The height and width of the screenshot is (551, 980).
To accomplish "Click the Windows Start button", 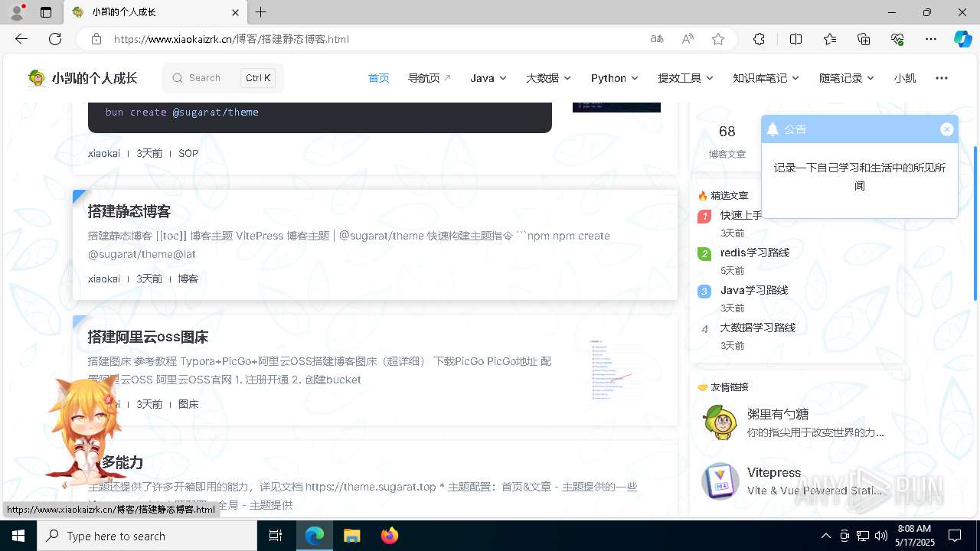I will pos(18,536).
